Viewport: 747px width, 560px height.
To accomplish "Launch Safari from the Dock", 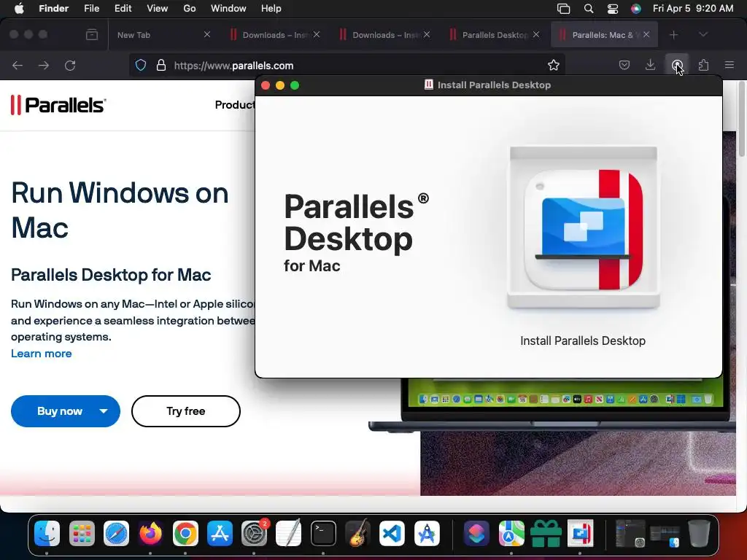I will pos(116,533).
